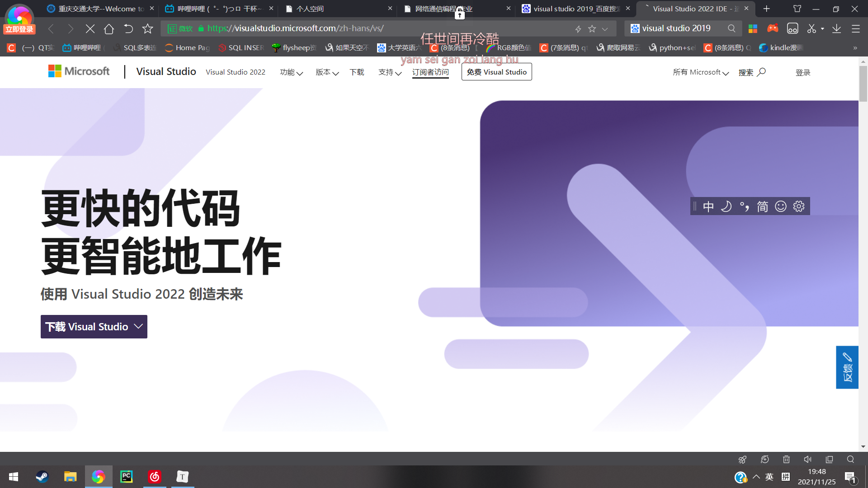Open the 下载 nav item
868x488 pixels.
tap(357, 72)
